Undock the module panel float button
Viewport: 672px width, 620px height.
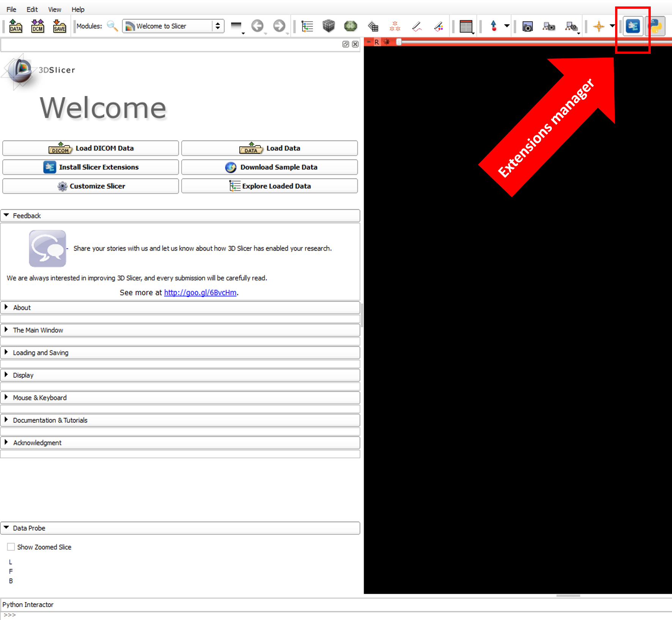click(345, 44)
